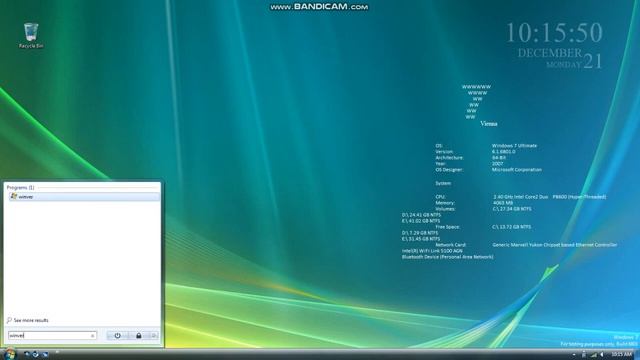Open the Recycle Bin desktop icon
The image size is (640, 360).
(x=31, y=36)
